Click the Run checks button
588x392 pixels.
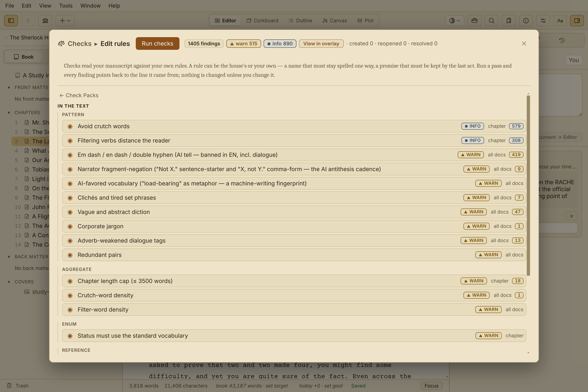click(157, 43)
